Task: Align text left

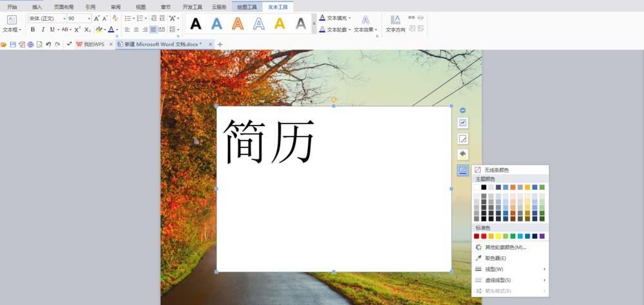Action: (128, 30)
